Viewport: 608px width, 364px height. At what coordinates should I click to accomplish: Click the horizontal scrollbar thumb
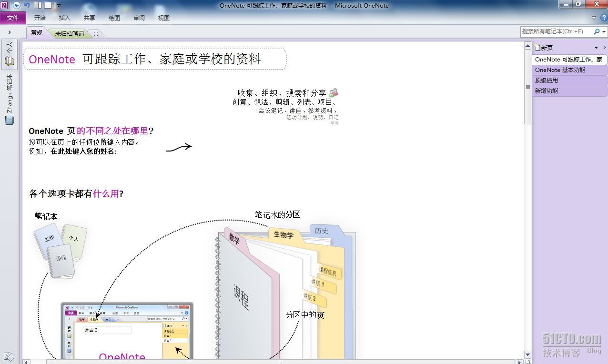(x=280, y=362)
